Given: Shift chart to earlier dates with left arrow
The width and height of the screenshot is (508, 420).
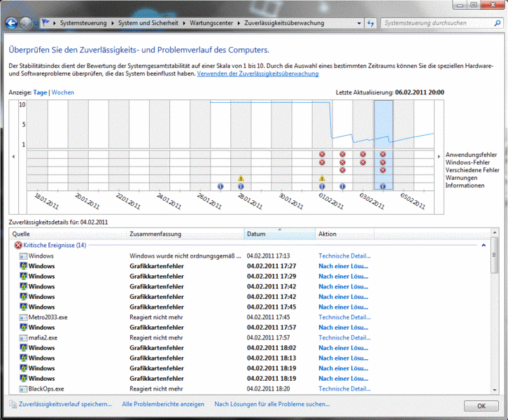Looking at the screenshot, I should pos(13,157).
